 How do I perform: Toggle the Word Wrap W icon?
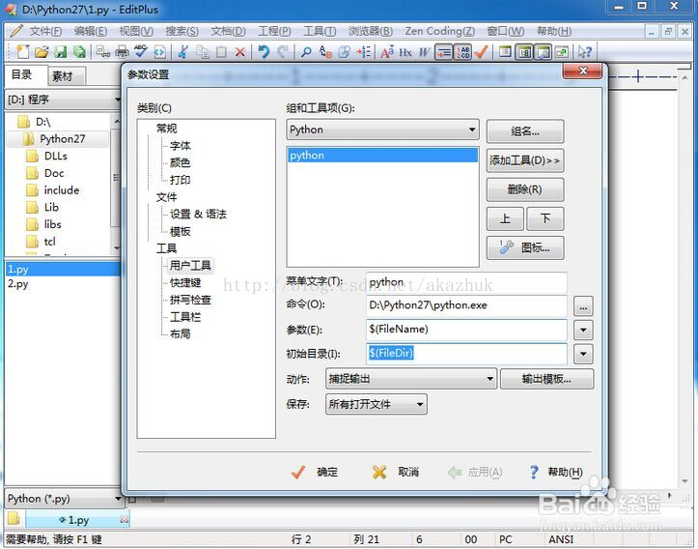[424, 52]
